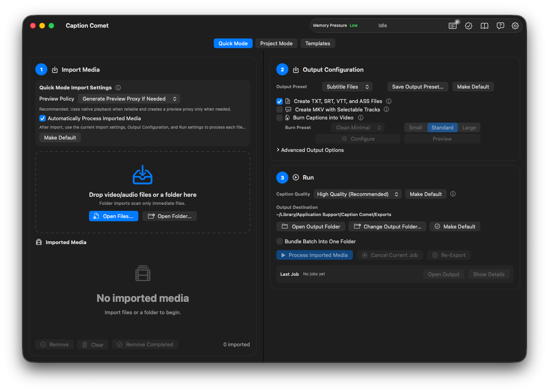Screen dimensions: 549x392
Task: Click Make Default beside Save Output Preset
Action: pyautogui.click(x=473, y=87)
